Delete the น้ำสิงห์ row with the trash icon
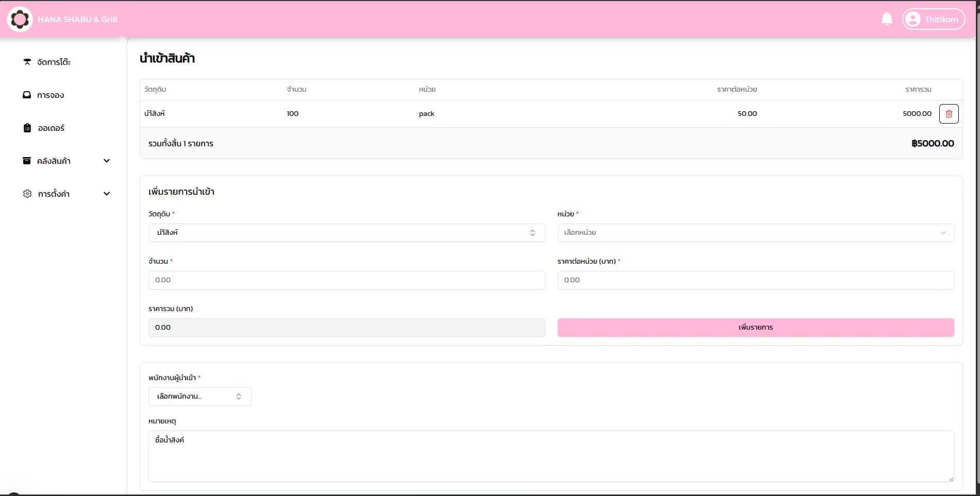 (x=949, y=113)
